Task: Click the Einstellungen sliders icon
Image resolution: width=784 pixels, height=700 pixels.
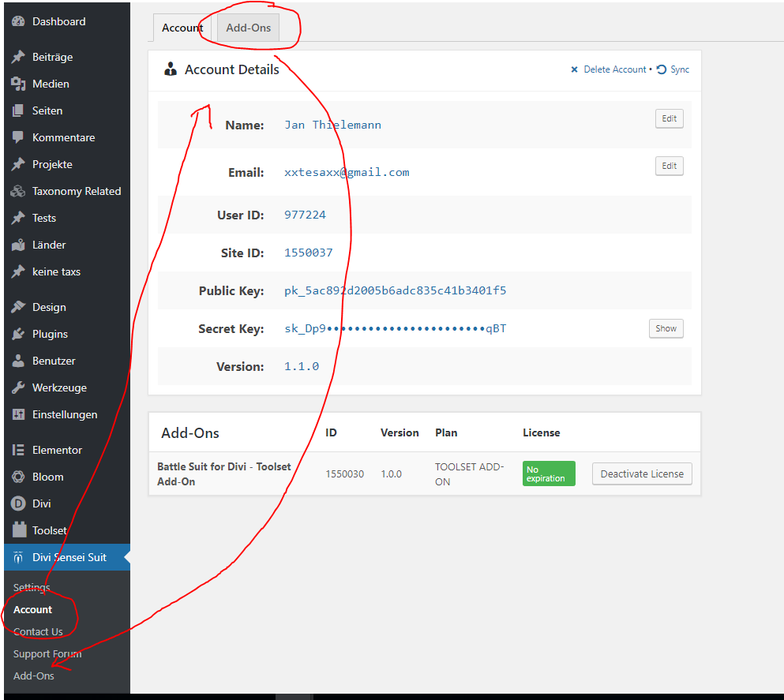Action: [18, 414]
